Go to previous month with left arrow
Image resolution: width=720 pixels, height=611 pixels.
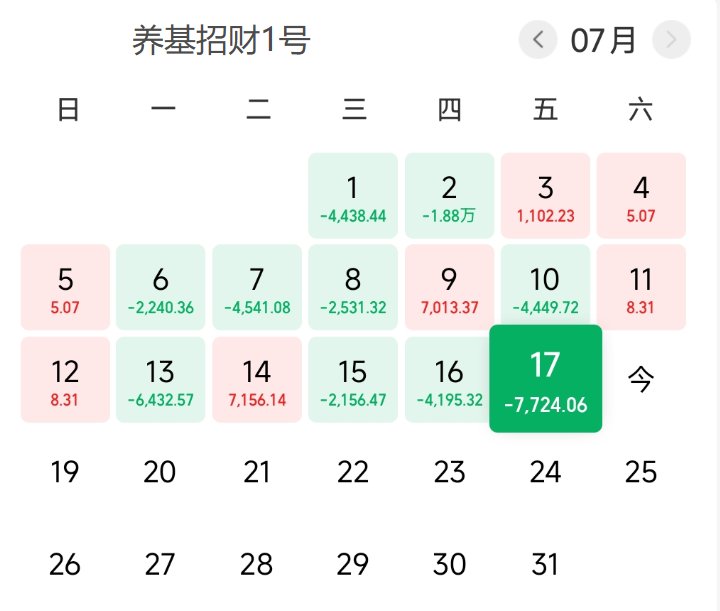point(538,39)
